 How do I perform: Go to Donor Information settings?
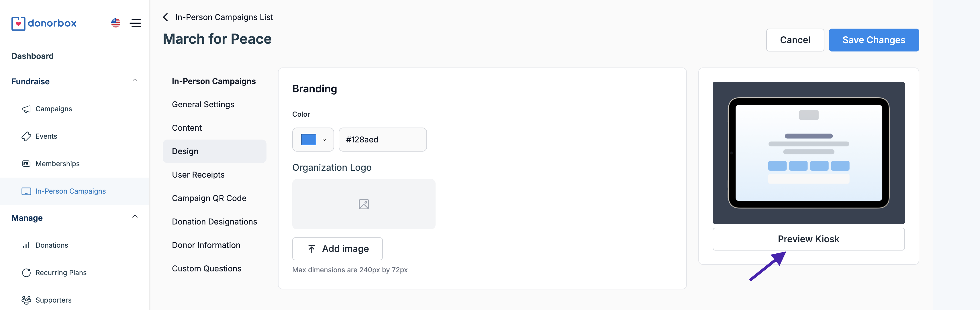206,245
